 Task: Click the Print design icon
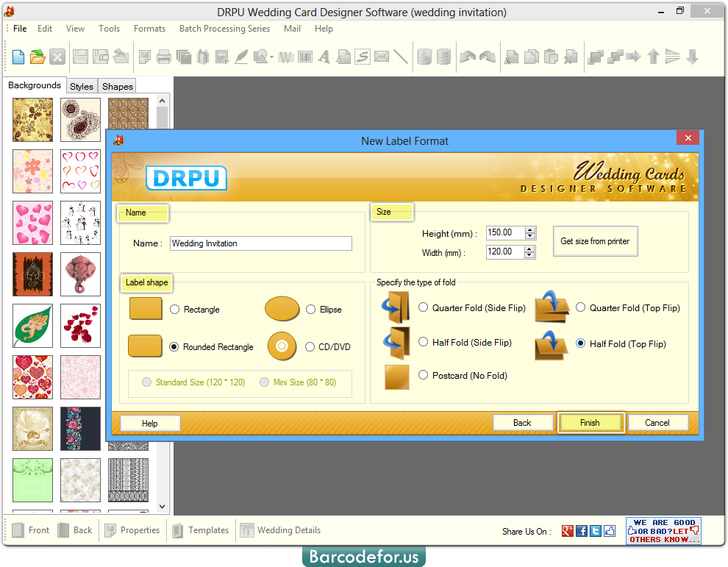pos(163,57)
